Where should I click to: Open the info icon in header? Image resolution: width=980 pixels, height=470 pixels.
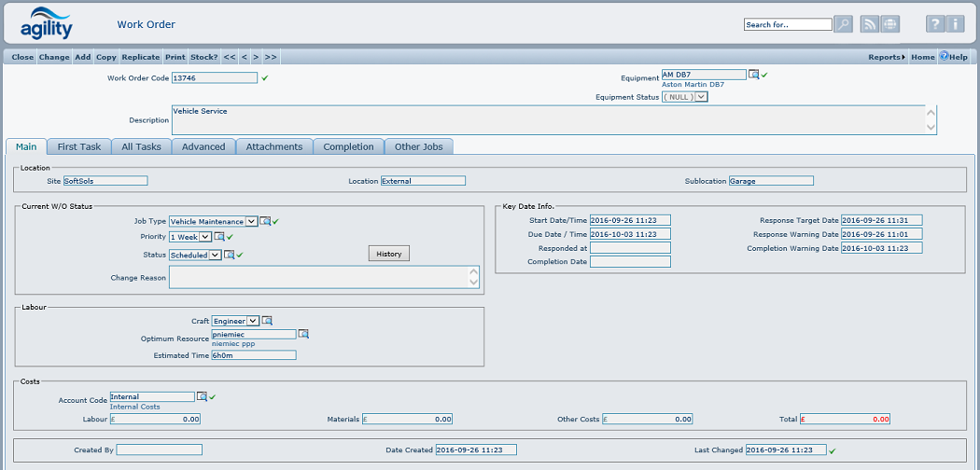point(956,24)
